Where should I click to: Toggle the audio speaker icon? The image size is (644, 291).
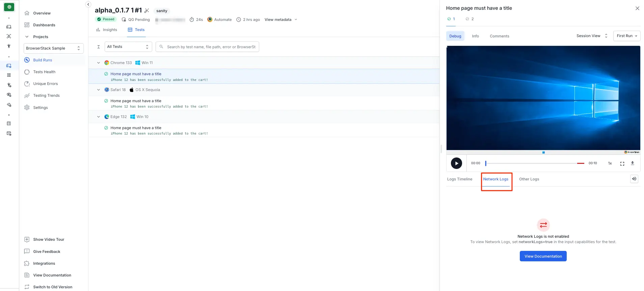click(x=634, y=179)
